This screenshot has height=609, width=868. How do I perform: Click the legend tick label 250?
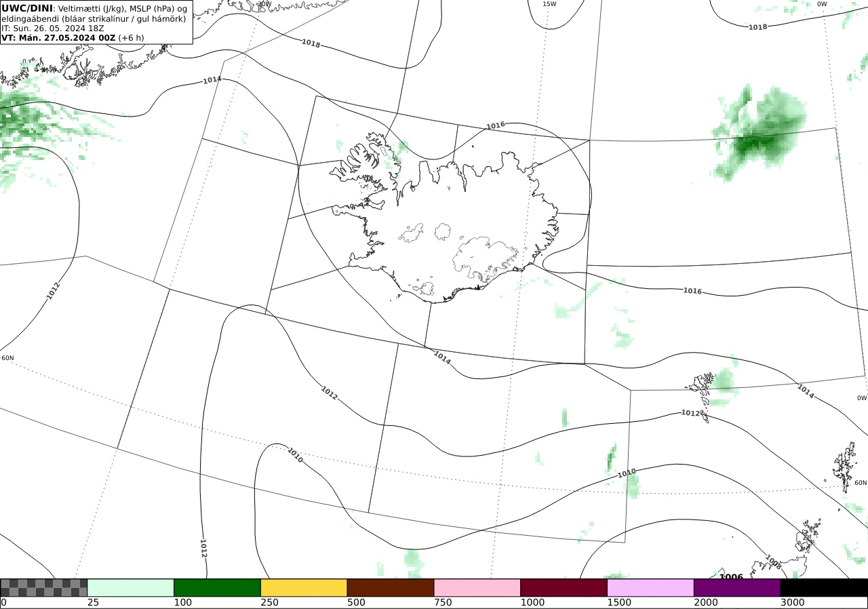270,602
